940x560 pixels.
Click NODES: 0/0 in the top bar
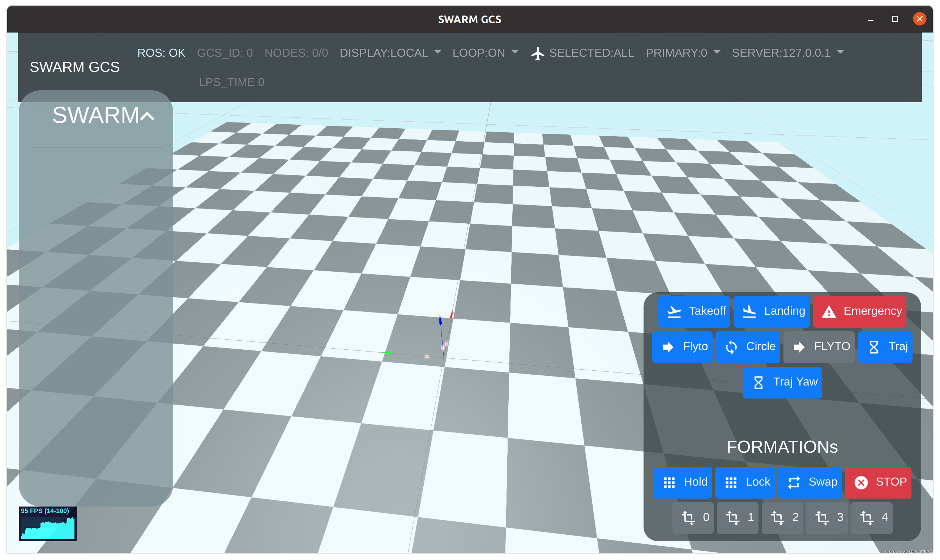click(296, 53)
